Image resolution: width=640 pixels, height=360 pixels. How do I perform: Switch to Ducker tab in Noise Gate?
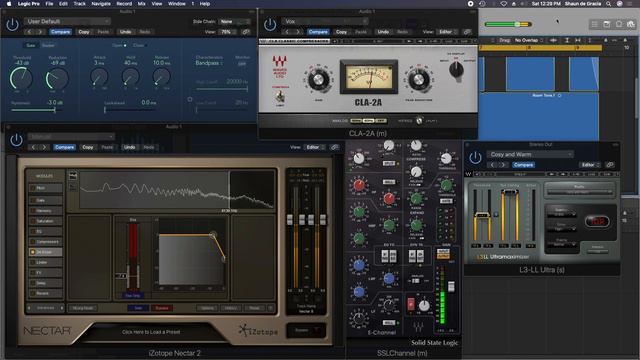coord(48,45)
